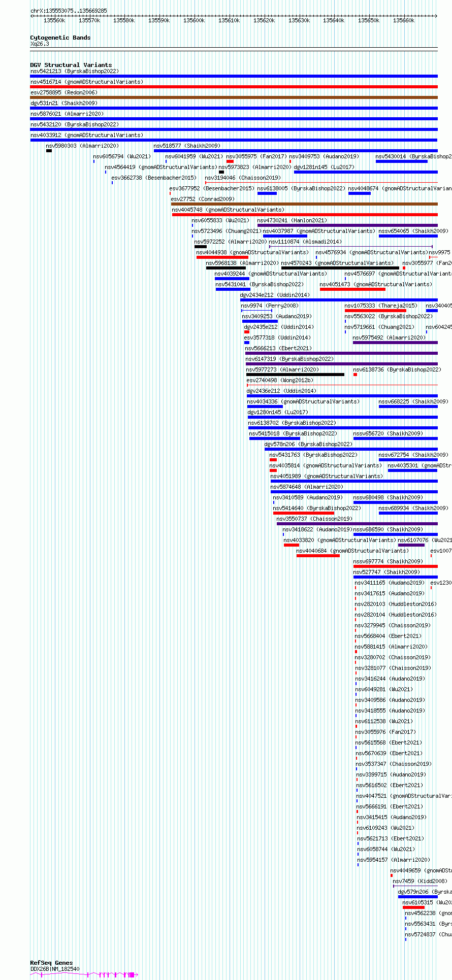452x980 pixels.
Task: Select the nsv6147319 (ByrskaBishop2022) label
Action: (x=289, y=359)
